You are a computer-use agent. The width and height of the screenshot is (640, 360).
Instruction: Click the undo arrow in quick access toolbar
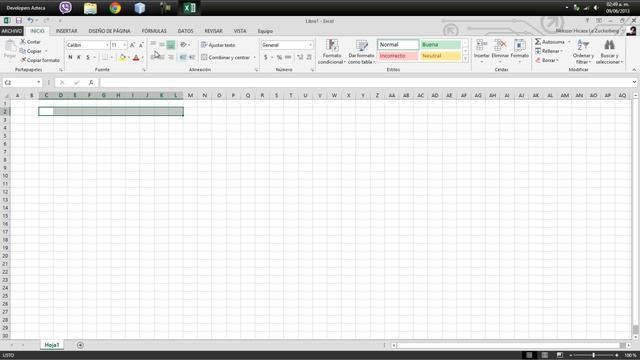[30, 20]
